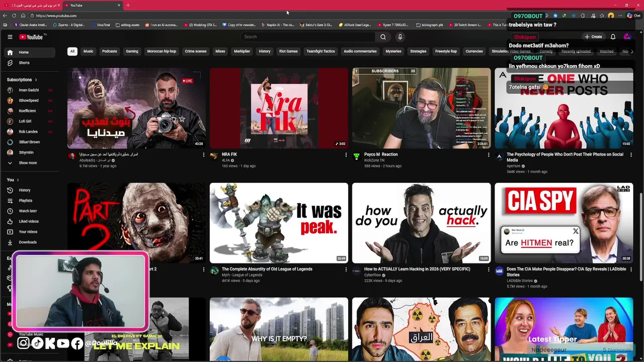Show next category chips with right arrow
Image resolution: width=644 pixels, height=362 pixels.
pos(632,51)
